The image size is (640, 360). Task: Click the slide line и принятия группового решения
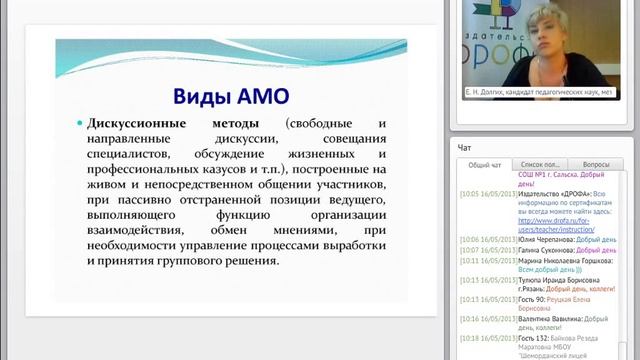(183, 261)
